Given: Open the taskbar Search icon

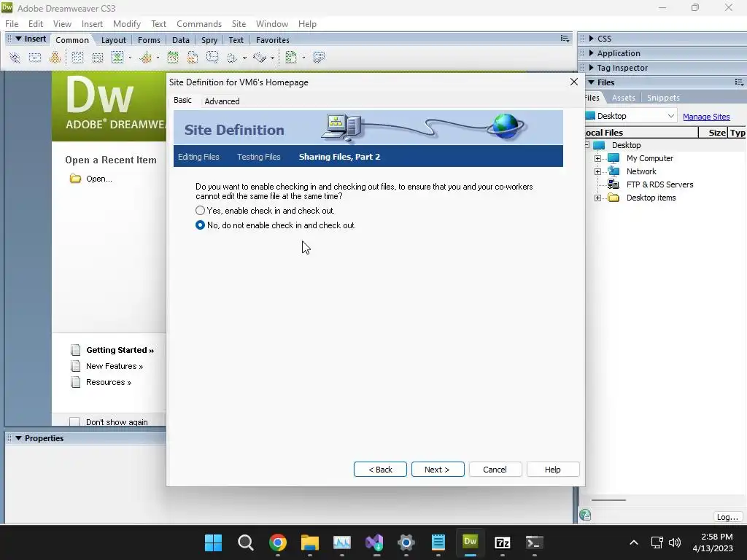Looking at the screenshot, I should point(245,542).
